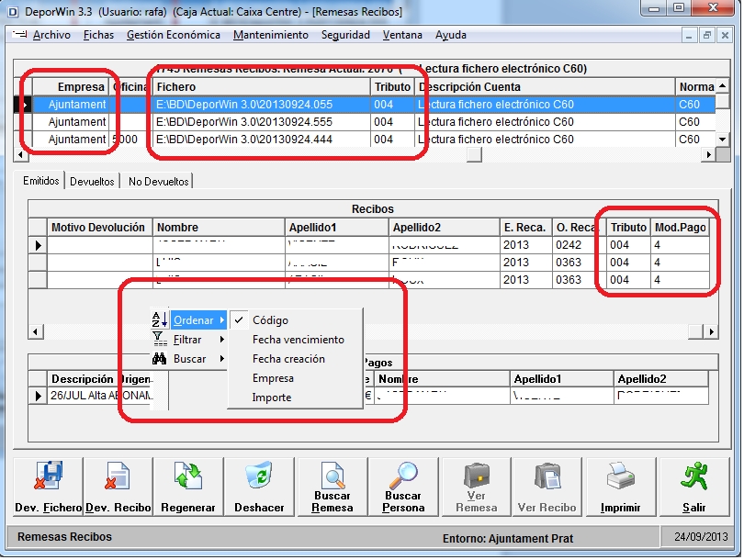The image size is (744, 560).
Task: Click the Imprimir printer icon
Action: [621, 476]
